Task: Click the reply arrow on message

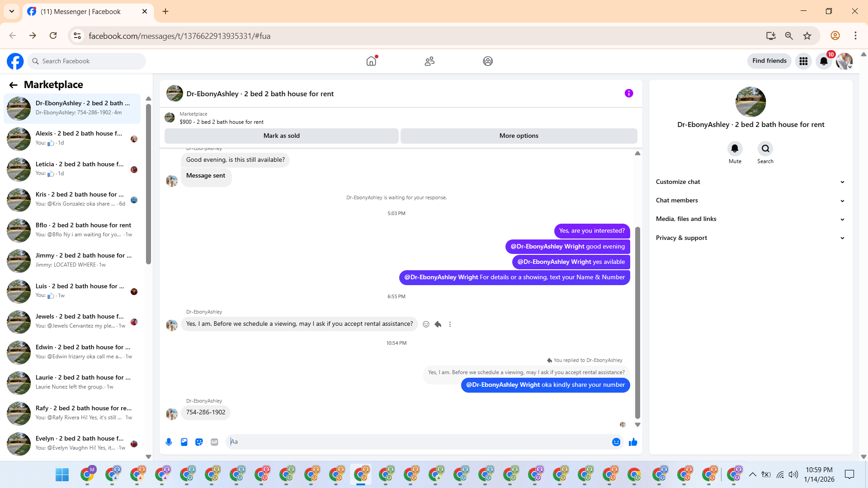Action: 438,324
